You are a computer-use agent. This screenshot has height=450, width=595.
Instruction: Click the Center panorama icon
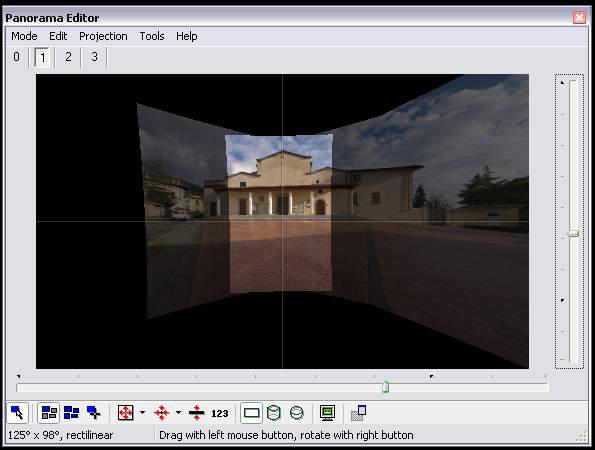[x=161, y=413]
